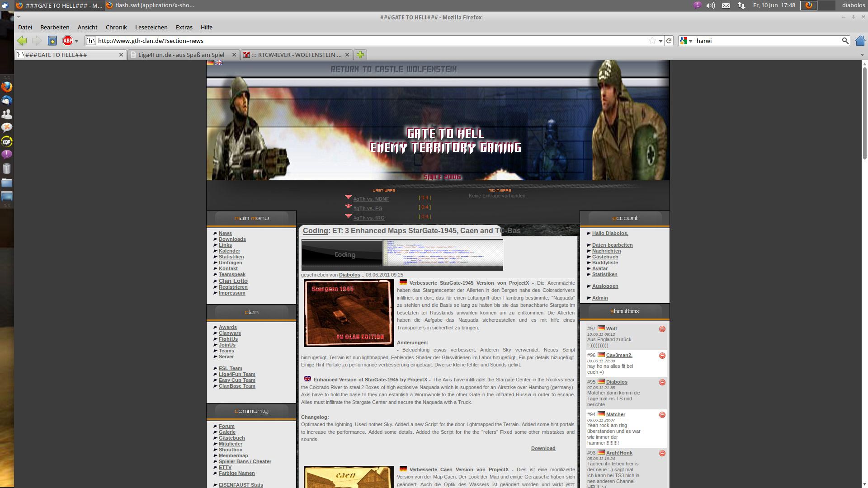Open the Spieler Bans / Cheater link
868x488 pixels.
click(x=245, y=461)
